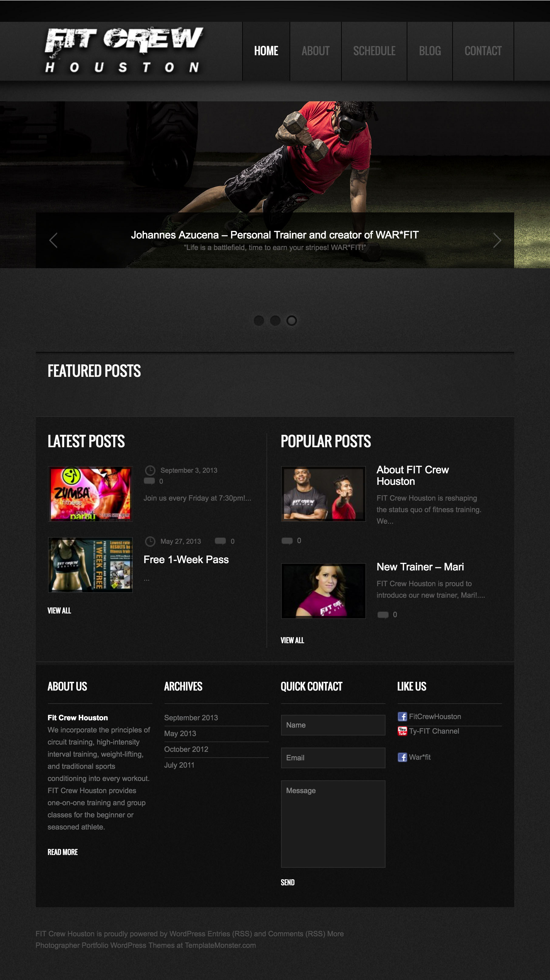
Task: Show the previous slide with left arrow
Action: (53, 240)
